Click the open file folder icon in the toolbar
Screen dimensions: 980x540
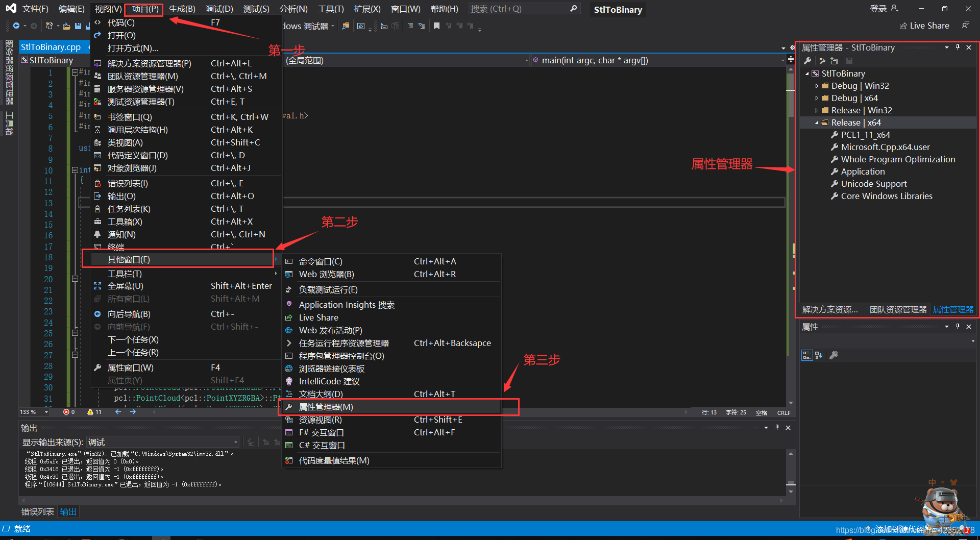(x=66, y=26)
